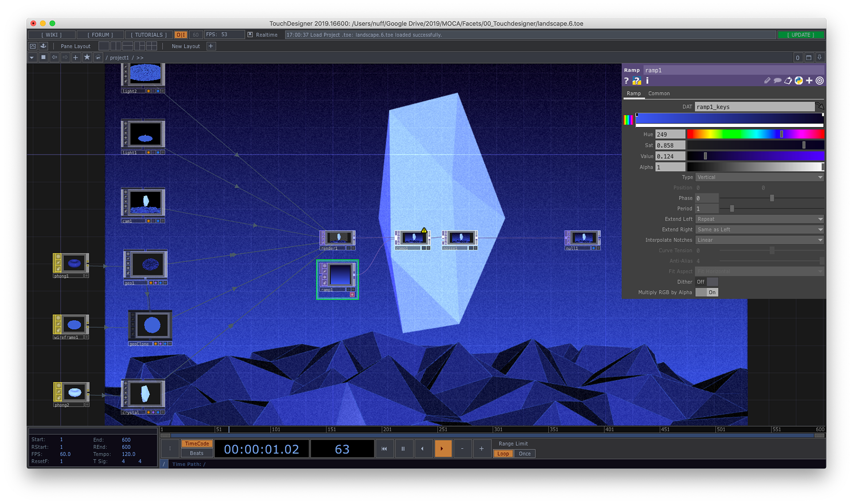Click the blue ramp gradient bar
This screenshot has width=853, height=504.
pos(729,119)
